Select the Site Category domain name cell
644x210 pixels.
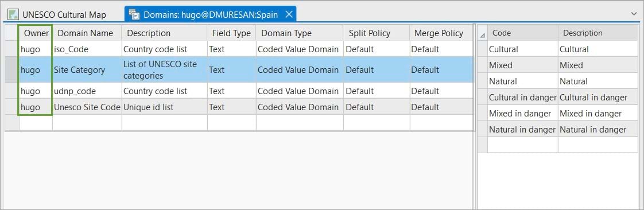tap(87, 70)
